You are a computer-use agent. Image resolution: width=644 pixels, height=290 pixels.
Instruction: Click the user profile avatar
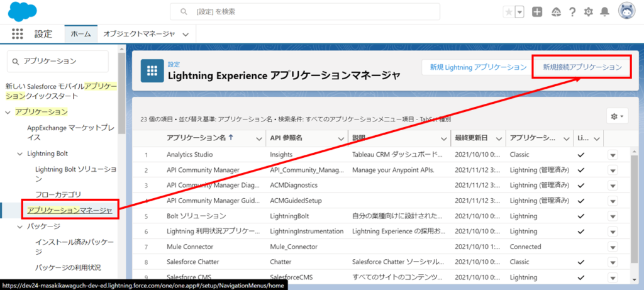626,11
